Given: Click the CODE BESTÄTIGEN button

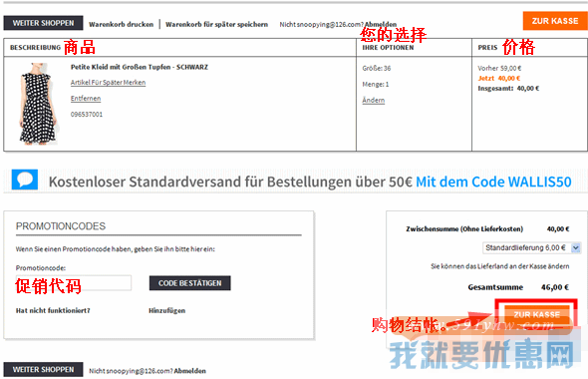Looking at the screenshot, I should pyautogui.click(x=189, y=283).
